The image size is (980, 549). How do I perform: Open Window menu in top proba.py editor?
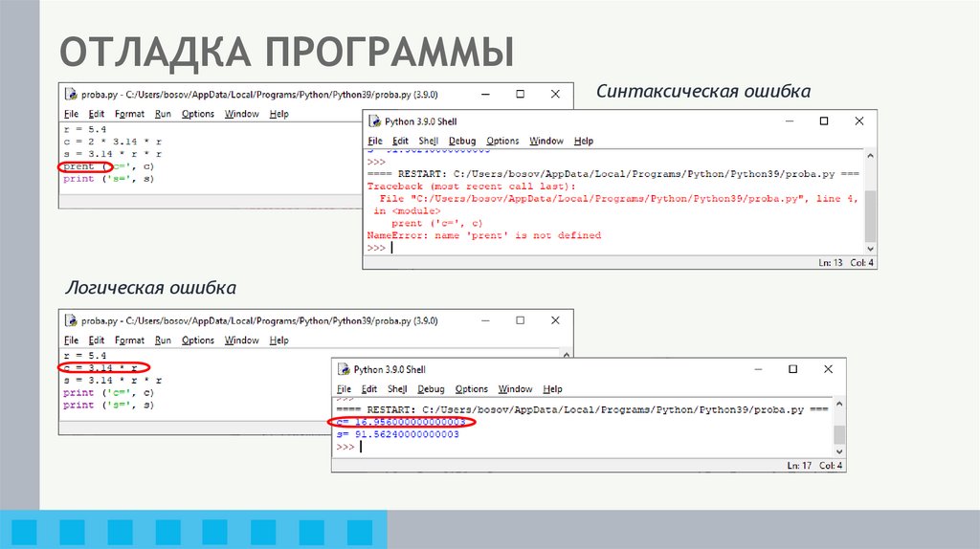pos(241,114)
